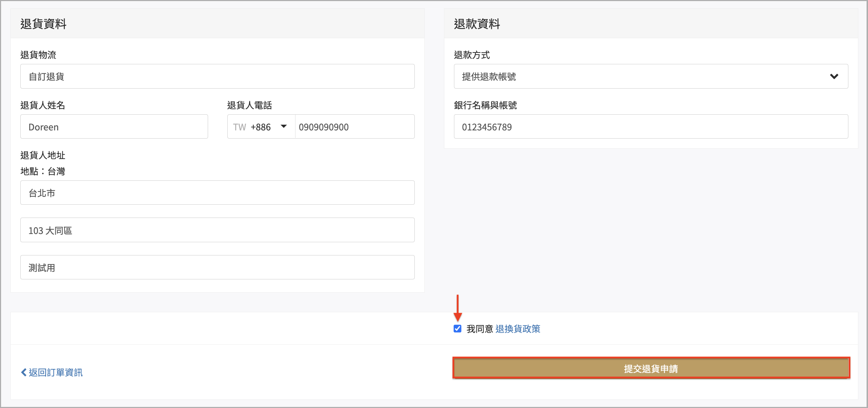This screenshot has height=408, width=868.
Task: Click the bank account field 0123456789
Action: [x=651, y=127]
